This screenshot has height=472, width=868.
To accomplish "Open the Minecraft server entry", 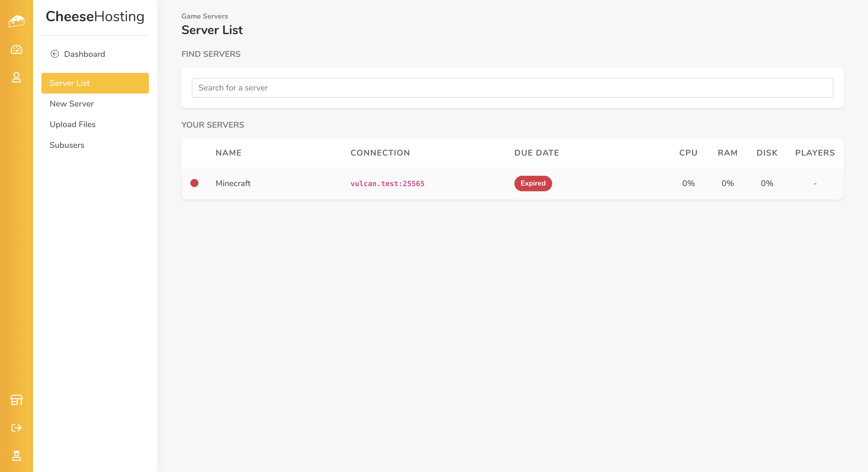I will (x=233, y=183).
